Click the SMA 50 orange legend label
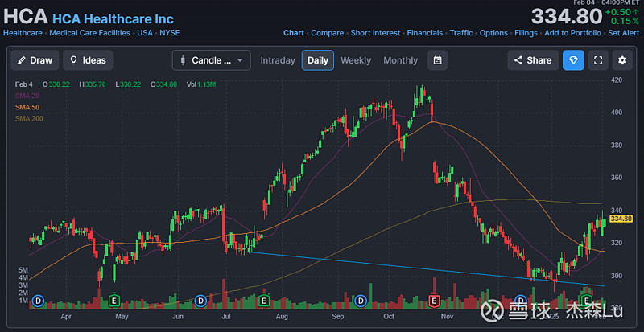The image size is (644, 332). [27, 107]
